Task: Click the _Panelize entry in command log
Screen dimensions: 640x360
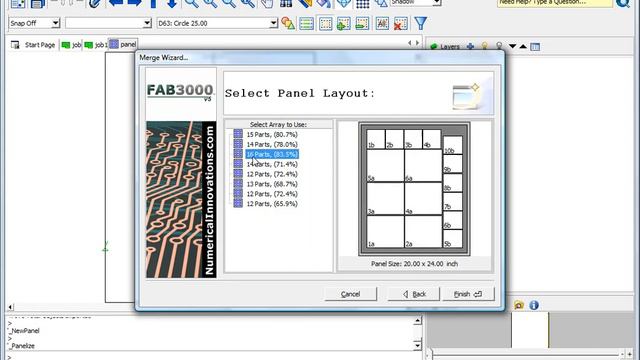Action: point(22,346)
